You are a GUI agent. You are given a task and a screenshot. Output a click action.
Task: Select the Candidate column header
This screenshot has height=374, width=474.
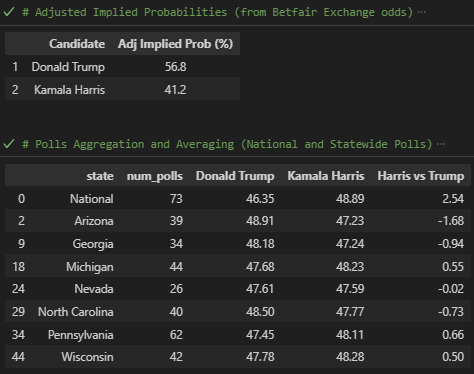tap(77, 44)
